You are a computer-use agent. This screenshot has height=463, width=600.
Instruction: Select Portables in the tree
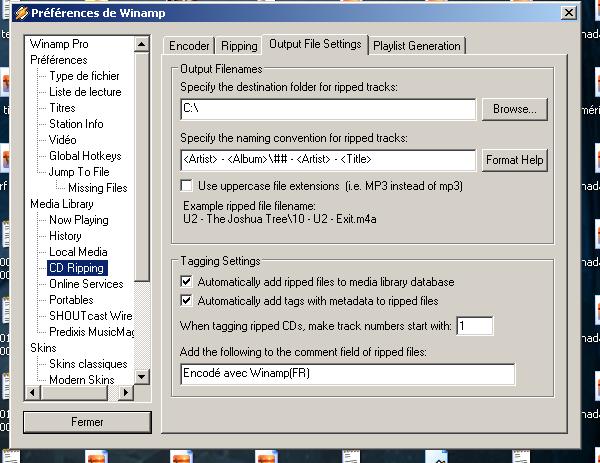71,300
